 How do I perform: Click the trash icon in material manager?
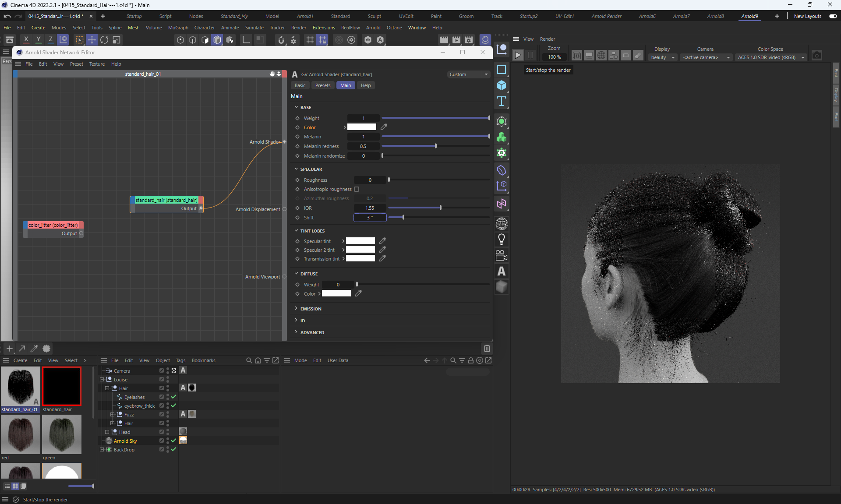[487, 349]
